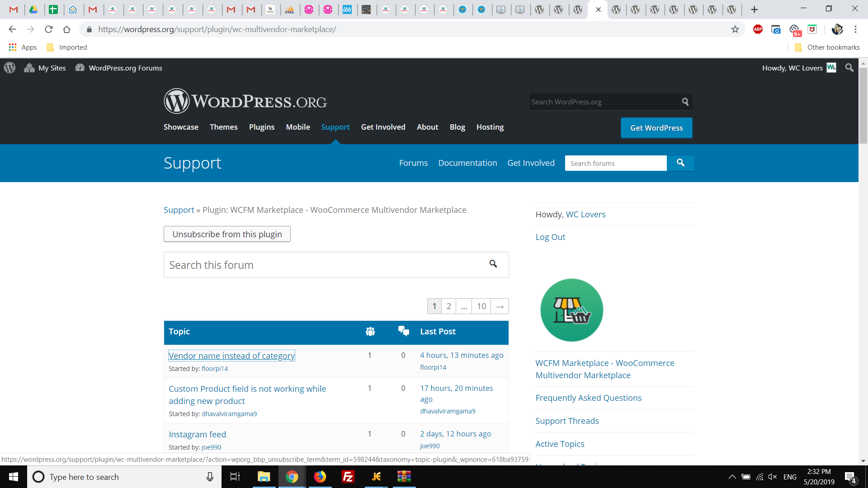
Task: Open the Imported bookmarks folder
Action: (66, 47)
